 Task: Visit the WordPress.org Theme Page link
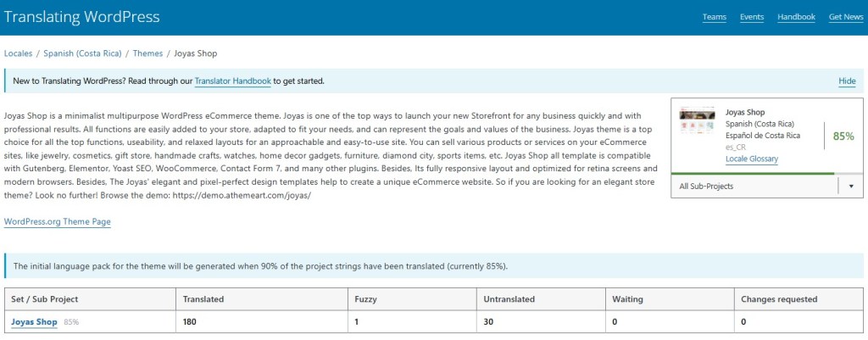click(57, 222)
